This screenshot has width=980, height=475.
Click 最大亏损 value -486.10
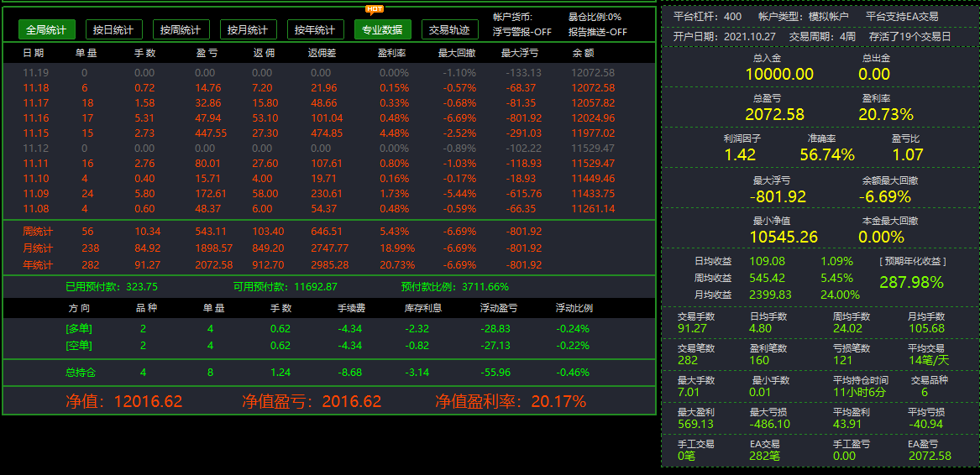[x=769, y=424]
